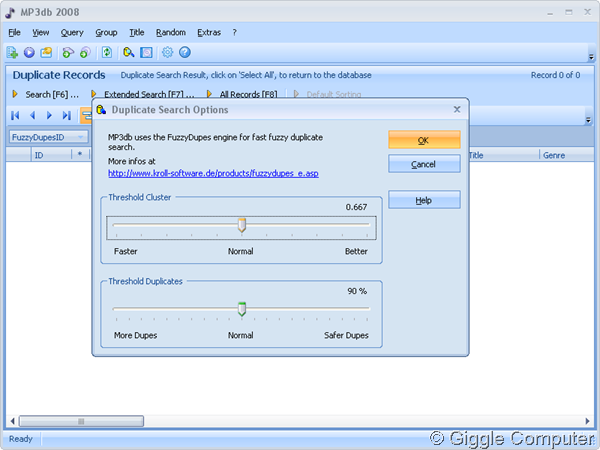600x450 pixels.
Task: Open the Random menu
Action: [171, 33]
